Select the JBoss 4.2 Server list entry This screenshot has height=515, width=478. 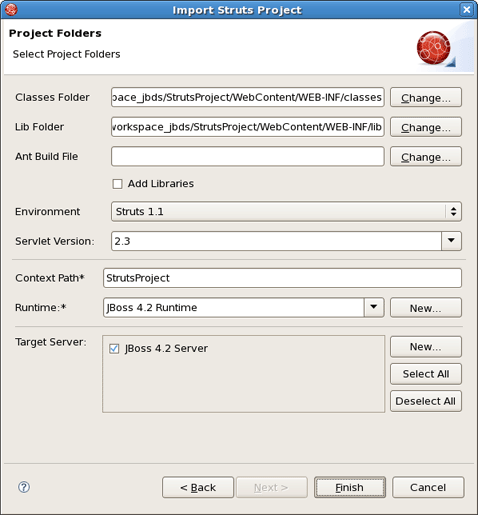coord(166,349)
